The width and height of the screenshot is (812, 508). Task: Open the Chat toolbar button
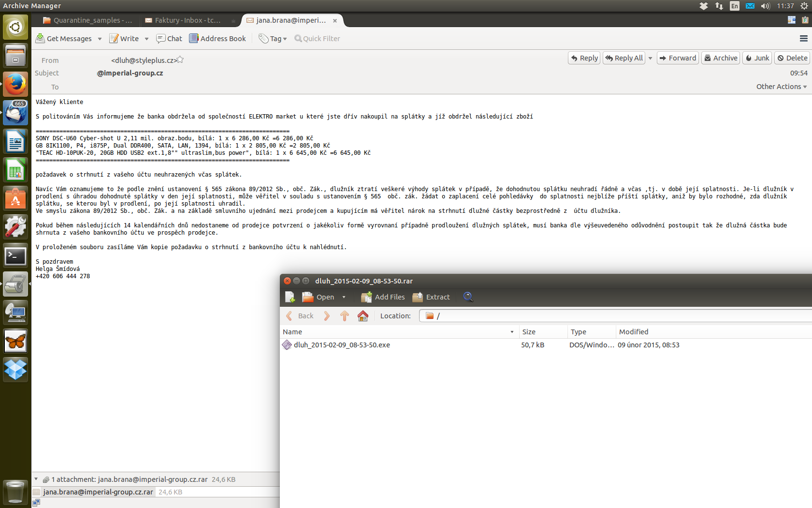(169, 39)
